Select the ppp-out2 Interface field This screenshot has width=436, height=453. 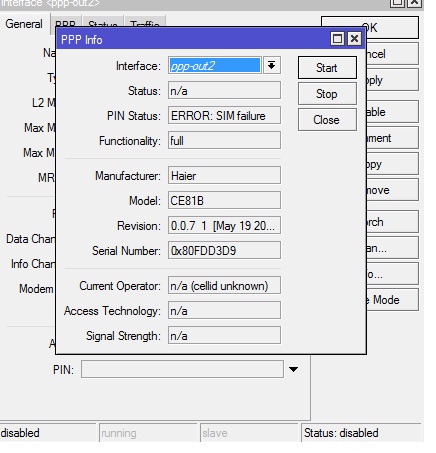point(215,65)
